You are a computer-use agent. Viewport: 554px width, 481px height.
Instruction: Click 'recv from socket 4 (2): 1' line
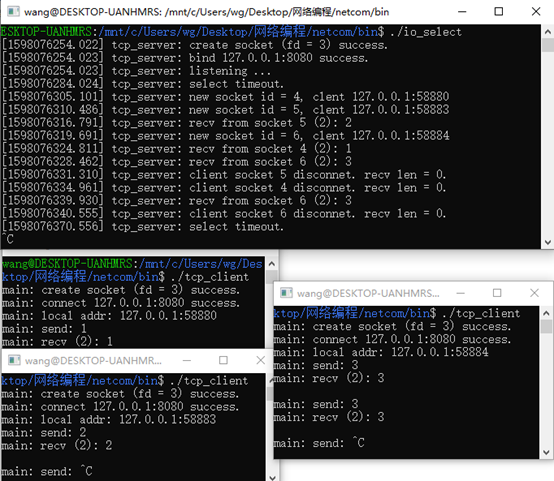[177, 149]
